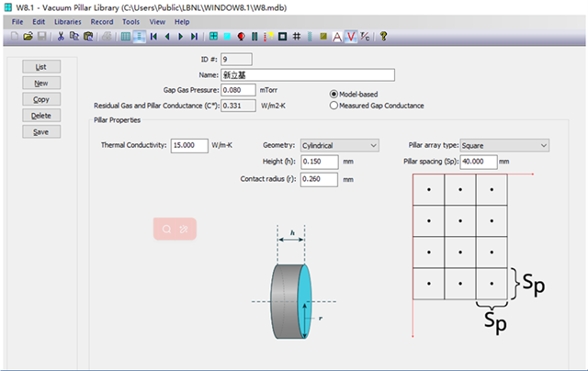Open the Tools menu
588x371 pixels.
[x=131, y=21]
